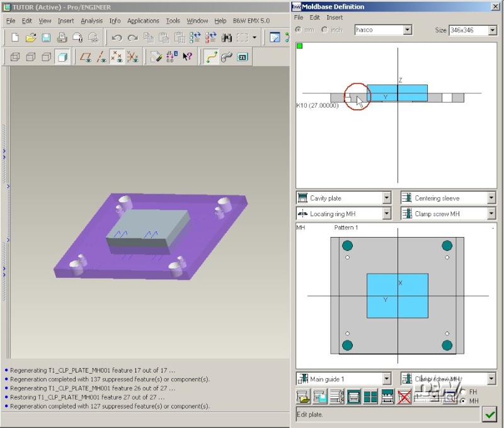Open Edit menu in Moldbase Definition

pos(314,18)
